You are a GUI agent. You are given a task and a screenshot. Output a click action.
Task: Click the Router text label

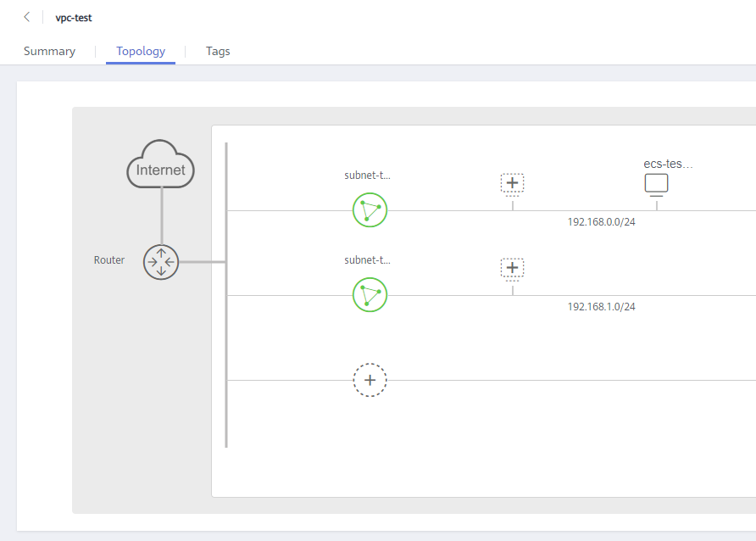click(x=109, y=259)
